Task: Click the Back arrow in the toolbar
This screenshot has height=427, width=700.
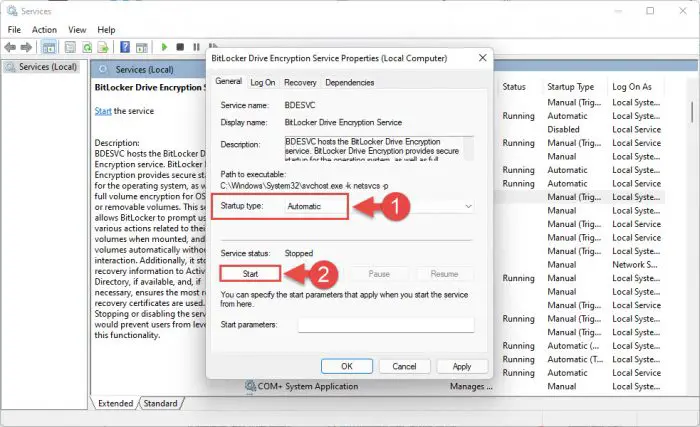Action: click(x=10, y=47)
